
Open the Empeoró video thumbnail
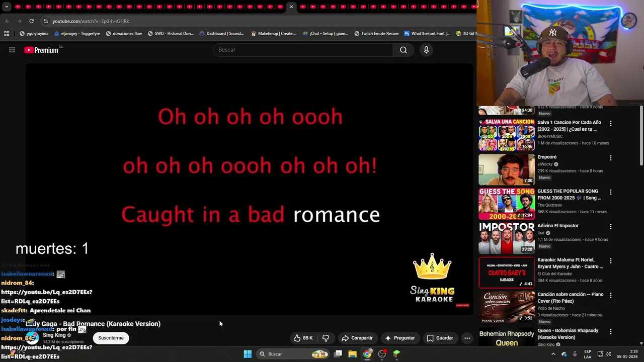pyautogui.click(x=507, y=169)
